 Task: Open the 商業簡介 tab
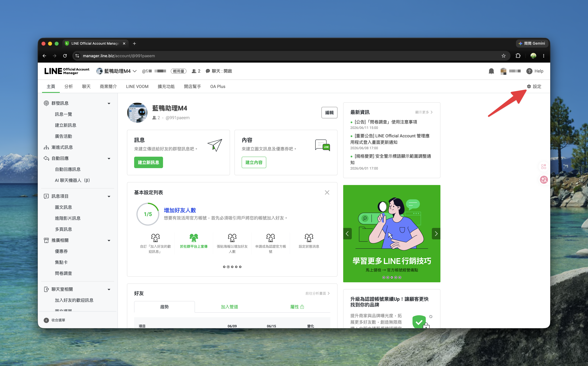click(108, 86)
